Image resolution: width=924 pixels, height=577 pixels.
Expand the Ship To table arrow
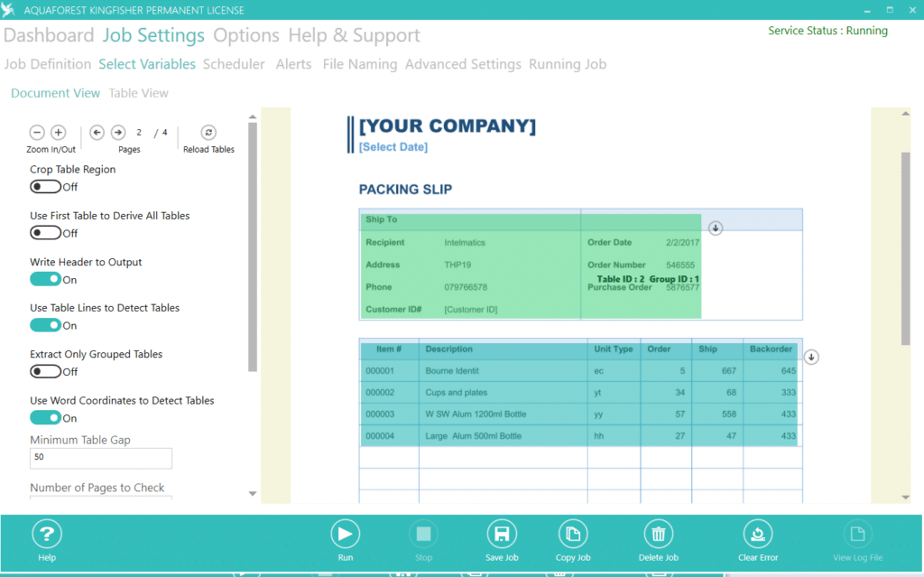(716, 228)
